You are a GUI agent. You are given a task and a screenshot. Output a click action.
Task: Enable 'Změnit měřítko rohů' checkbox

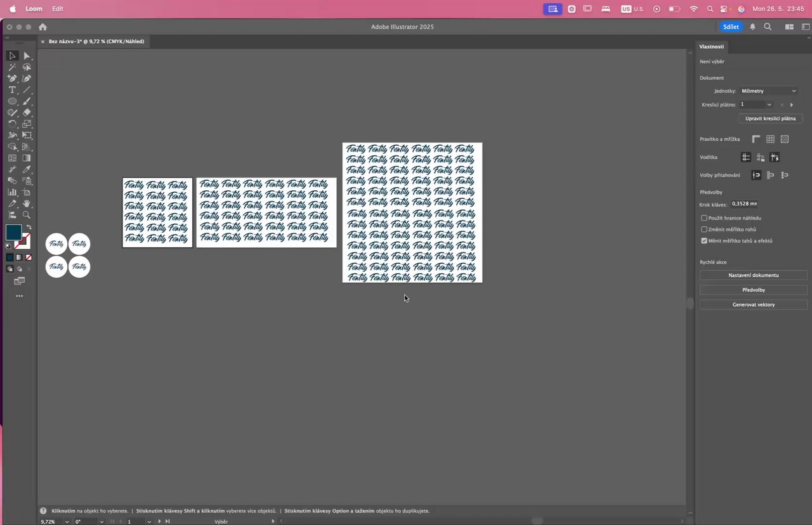[x=704, y=230]
